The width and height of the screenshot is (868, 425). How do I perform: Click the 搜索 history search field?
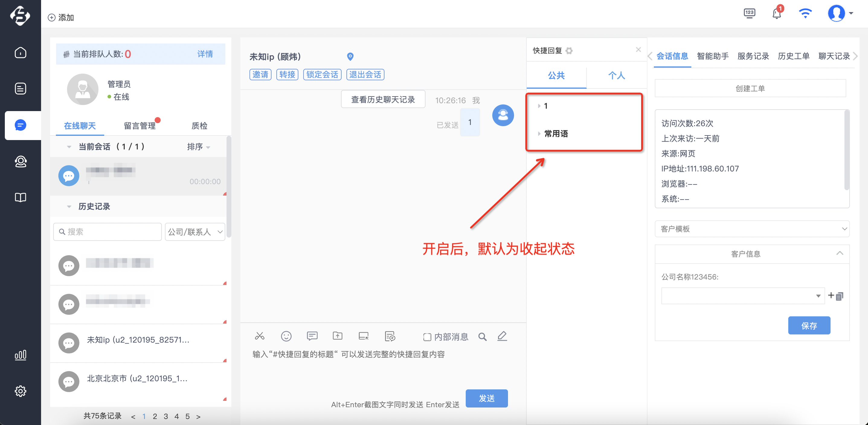pos(108,232)
